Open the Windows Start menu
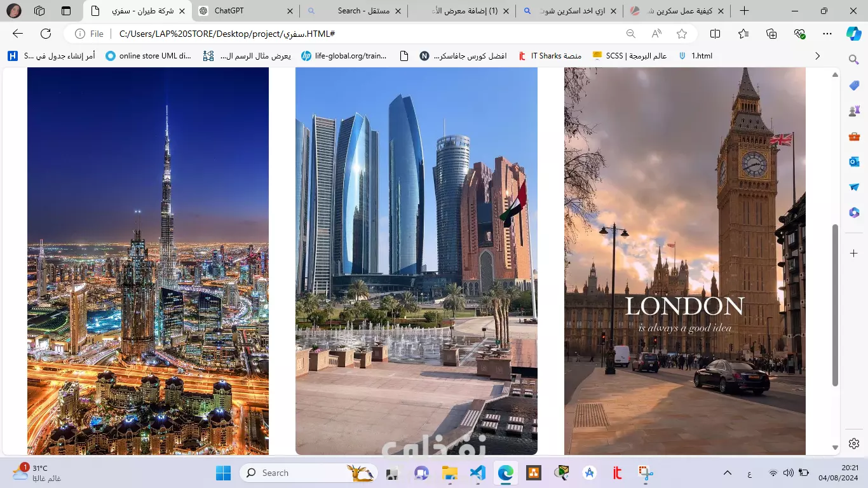 coord(224,473)
